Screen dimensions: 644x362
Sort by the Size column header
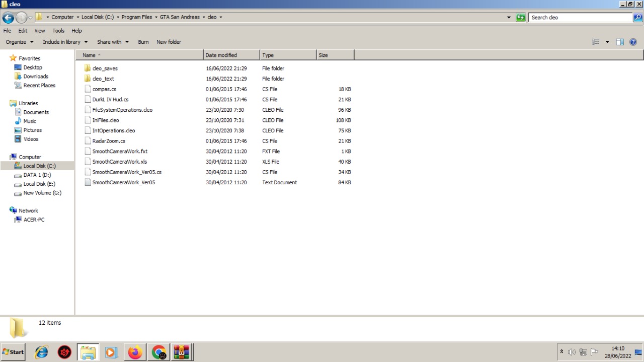[335, 55]
